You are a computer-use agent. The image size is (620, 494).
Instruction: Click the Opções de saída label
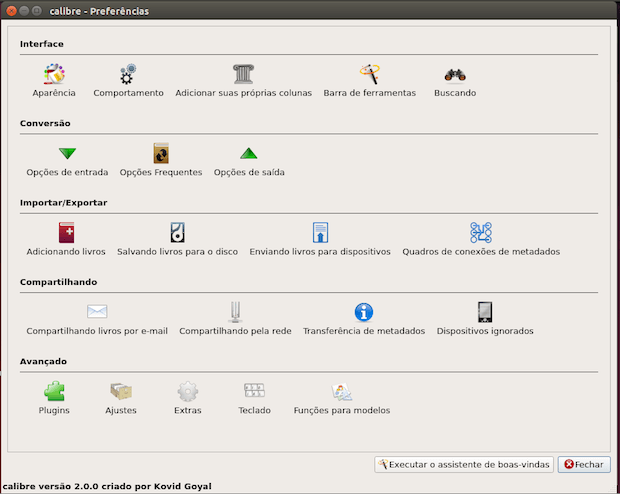(249, 172)
